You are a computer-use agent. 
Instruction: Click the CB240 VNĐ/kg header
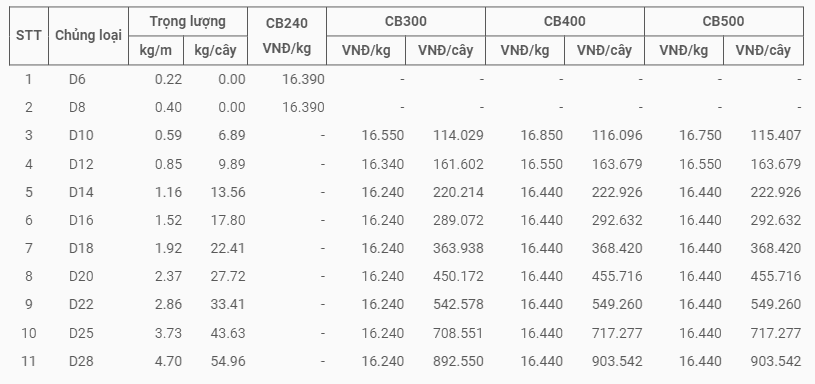[x=287, y=36]
